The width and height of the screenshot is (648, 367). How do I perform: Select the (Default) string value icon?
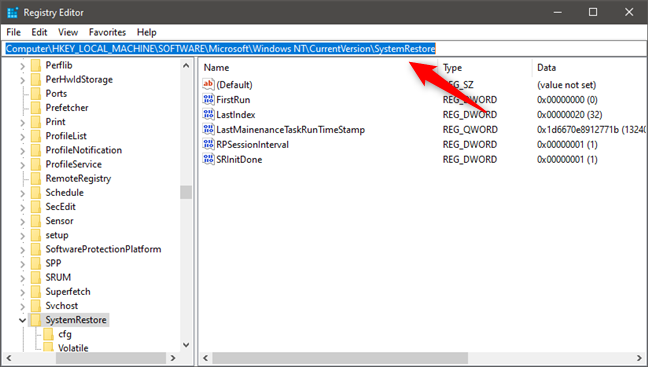208,84
